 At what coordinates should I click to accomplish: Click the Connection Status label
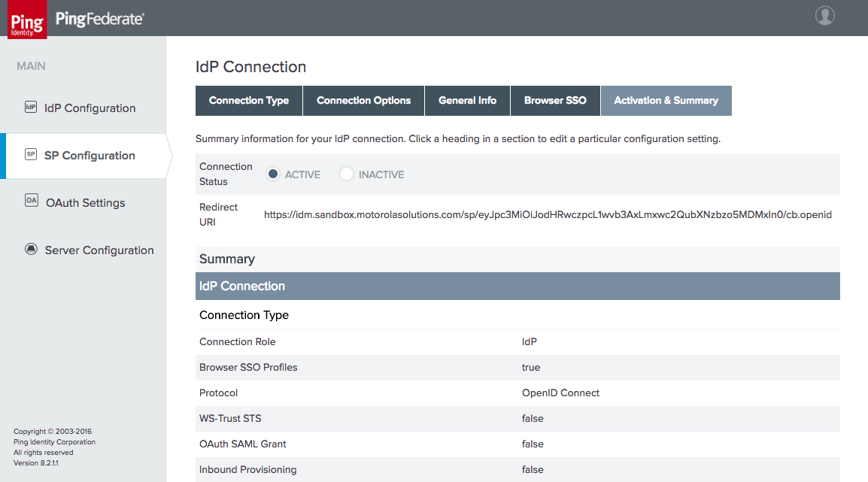pyautogui.click(x=226, y=174)
